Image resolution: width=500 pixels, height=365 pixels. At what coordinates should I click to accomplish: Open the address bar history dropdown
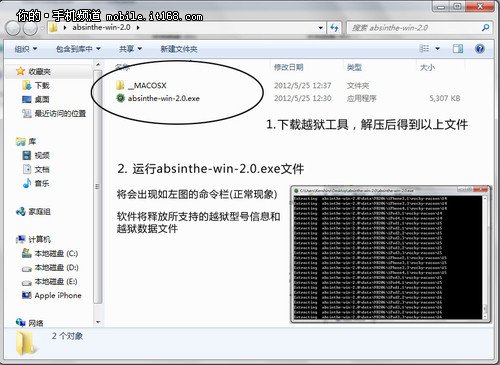[321, 28]
